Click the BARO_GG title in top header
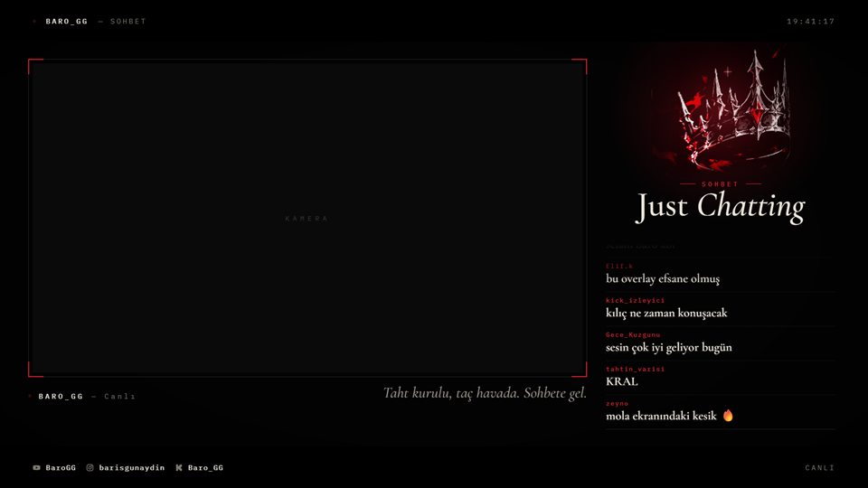Image resolution: width=868 pixels, height=488 pixels. [x=66, y=22]
